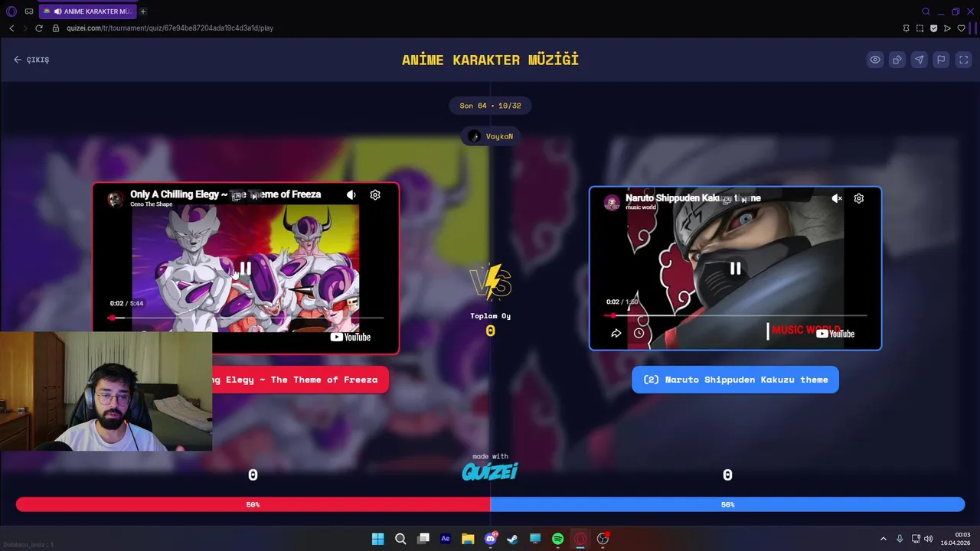The width and height of the screenshot is (980, 551).
Task: Open YouTube logo on Kakuzu video
Action: (835, 334)
